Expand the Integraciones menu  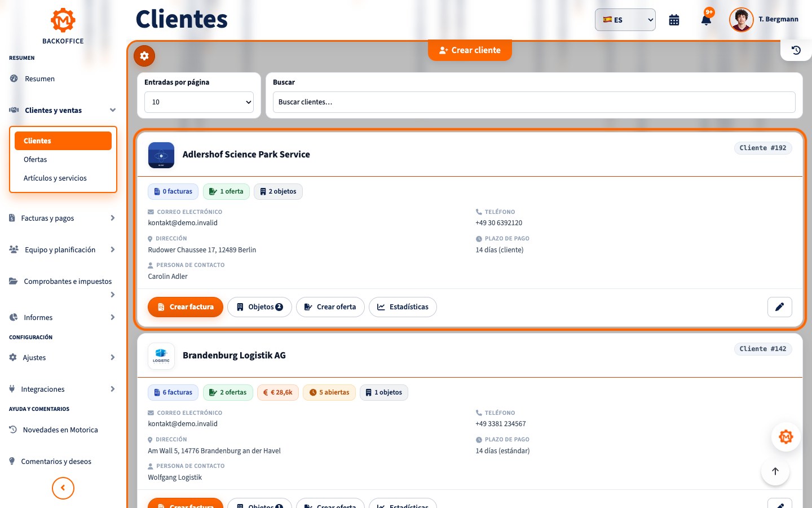tap(63, 389)
